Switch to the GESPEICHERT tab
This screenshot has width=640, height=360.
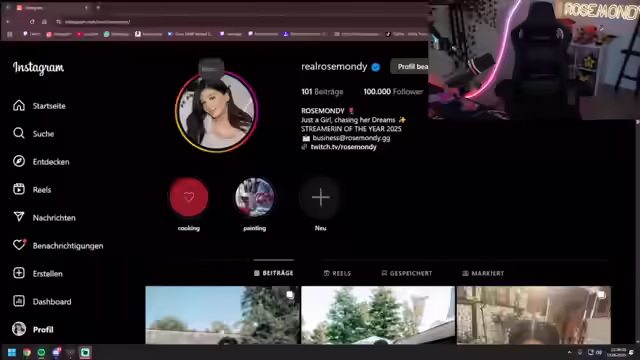point(407,273)
